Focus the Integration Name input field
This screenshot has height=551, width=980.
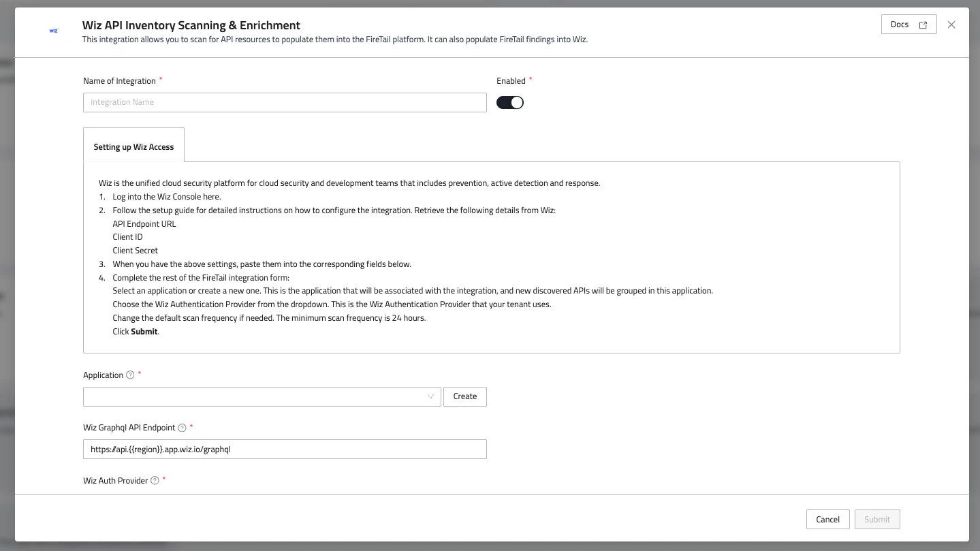(285, 102)
